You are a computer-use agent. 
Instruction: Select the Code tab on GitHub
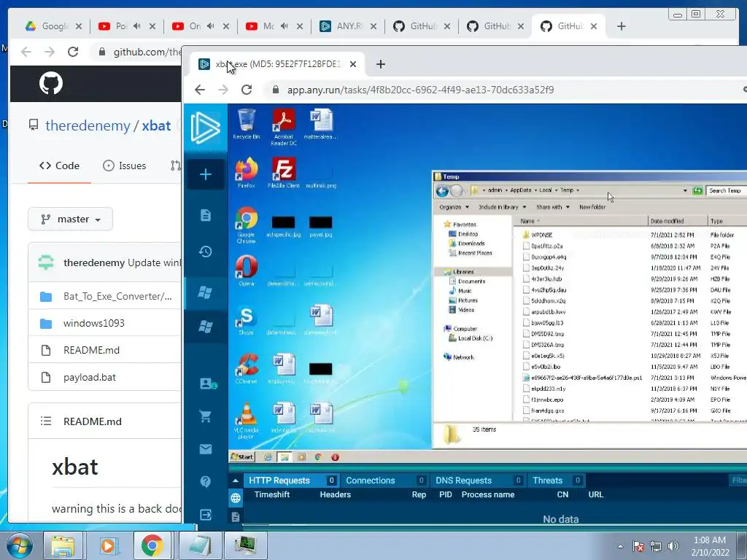point(59,166)
